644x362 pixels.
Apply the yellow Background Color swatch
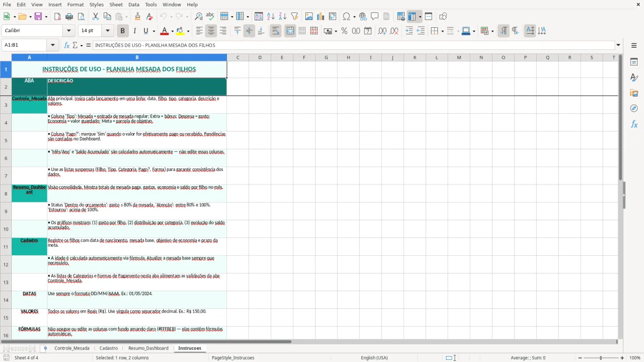pyautogui.click(x=180, y=31)
